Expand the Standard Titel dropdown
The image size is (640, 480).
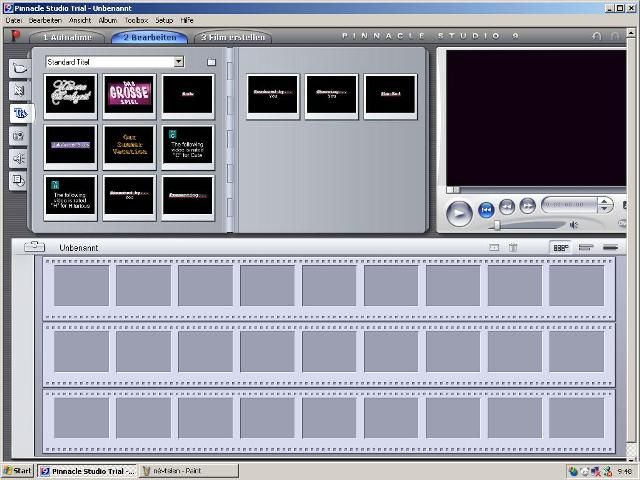click(x=179, y=62)
